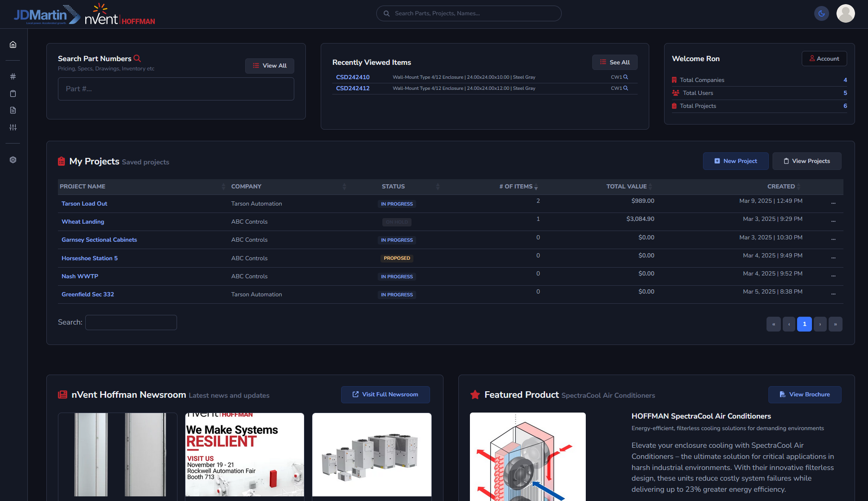Open the hashtag part numbers sidebar icon
Image resolution: width=868 pixels, height=501 pixels.
click(13, 76)
